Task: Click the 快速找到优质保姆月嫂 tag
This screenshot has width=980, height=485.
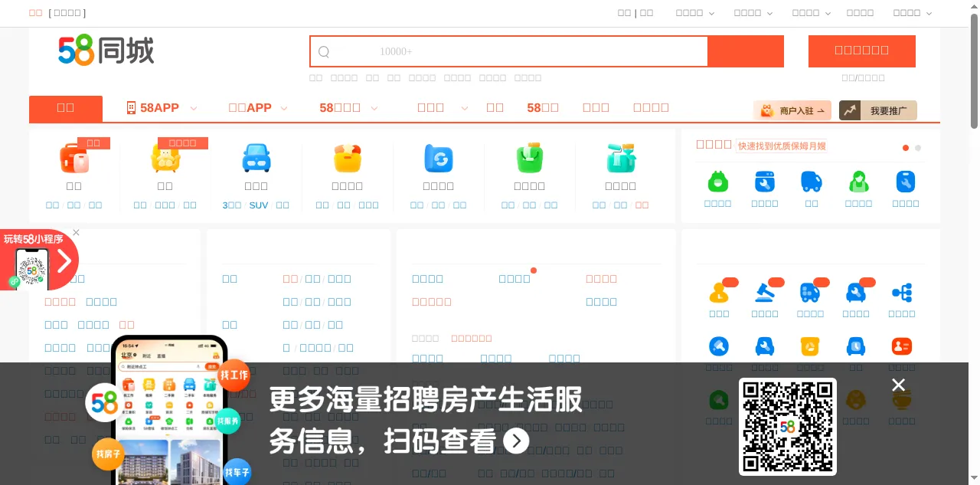Action: pos(782,146)
